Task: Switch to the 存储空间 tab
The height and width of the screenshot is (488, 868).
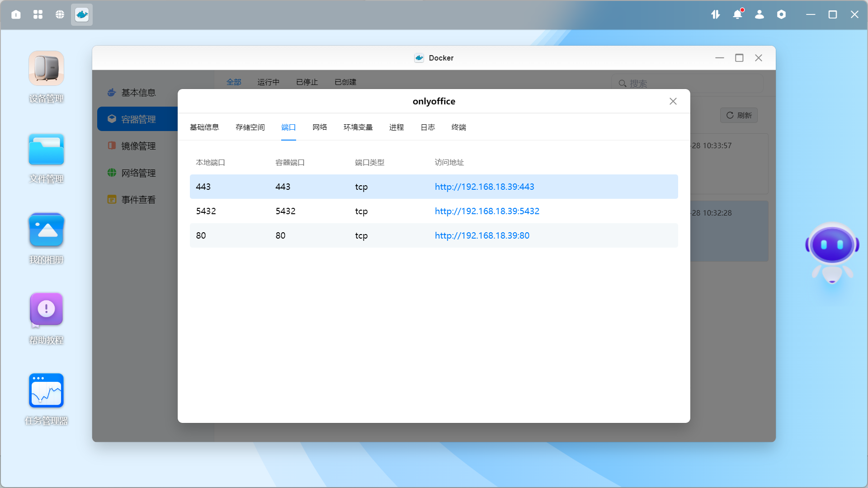Action: tap(250, 127)
